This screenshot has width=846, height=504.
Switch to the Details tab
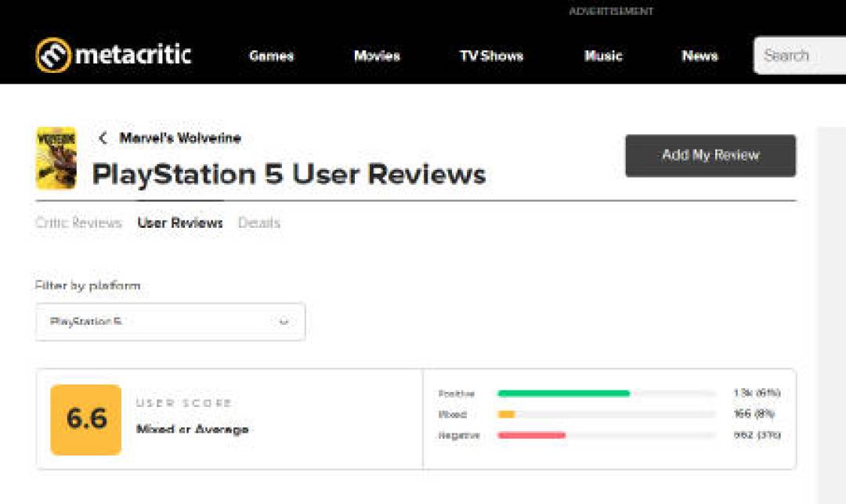pos(259,222)
